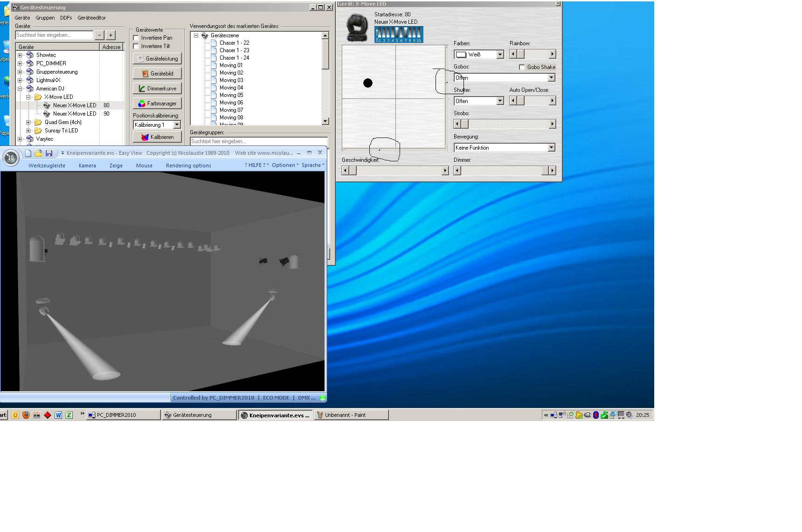
Task: Expand the PC_DIMMER tree node
Action: [x=20, y=63]
